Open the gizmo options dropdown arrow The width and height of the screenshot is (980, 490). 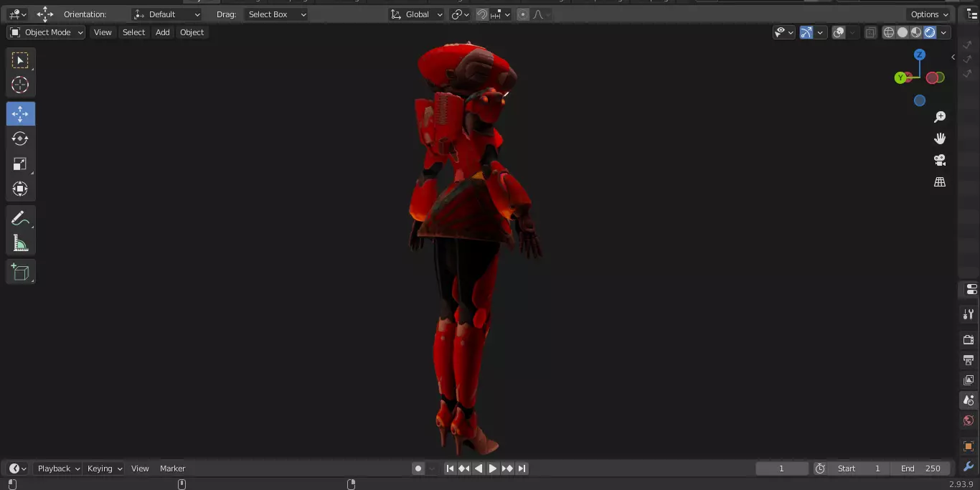tap(820, 32)
